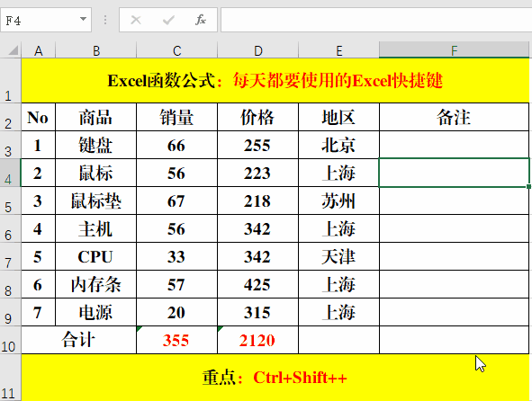
Task: Click the region cell '天津'
Action: (339, 256)
